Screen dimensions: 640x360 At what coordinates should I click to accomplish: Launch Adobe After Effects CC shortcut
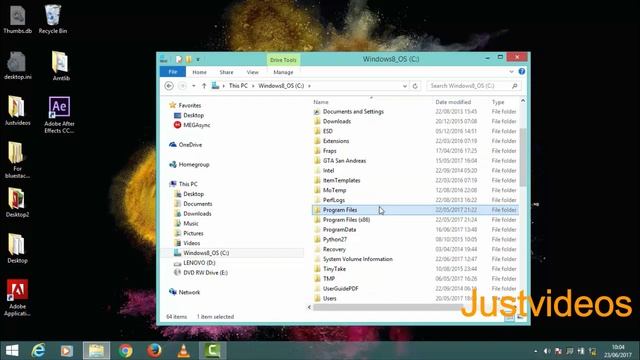pyautogui.click(x=60, y=115)
